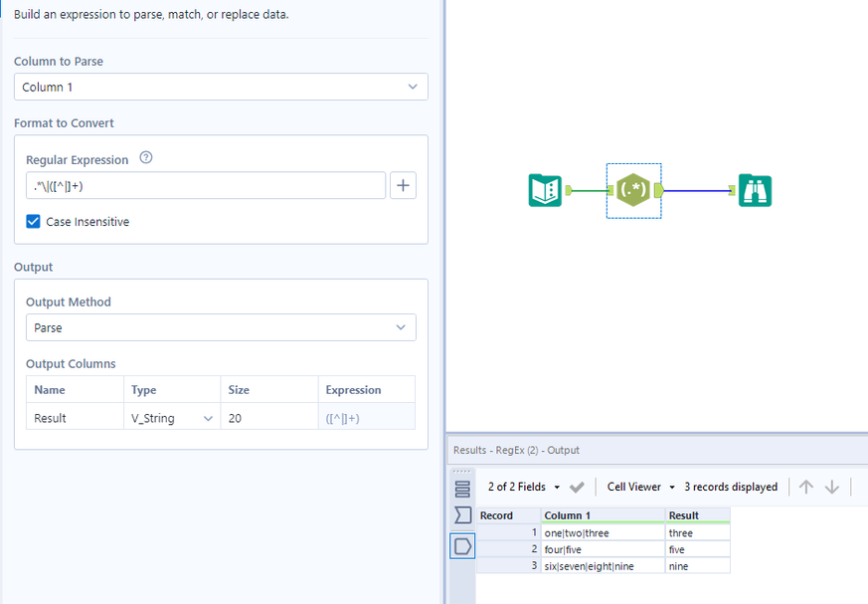Untick the Case Insensitive checkbox
Viewport: 868px width, 604px height.
(x=33, y=222)
